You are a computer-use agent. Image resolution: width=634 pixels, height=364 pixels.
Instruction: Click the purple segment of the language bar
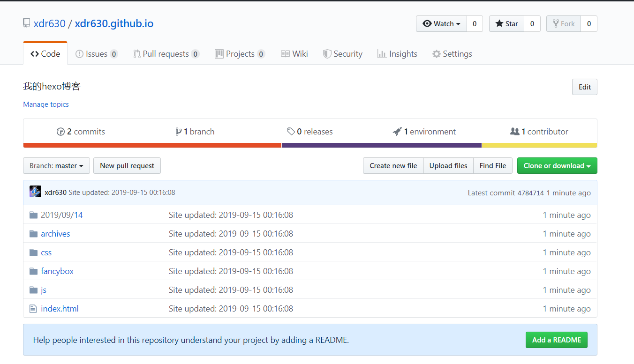tap(382, 145)
